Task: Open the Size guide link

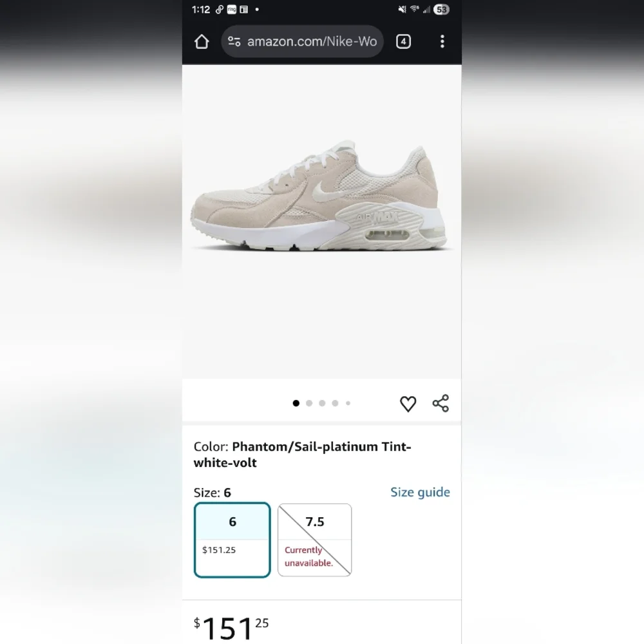Action: [420, 492]
